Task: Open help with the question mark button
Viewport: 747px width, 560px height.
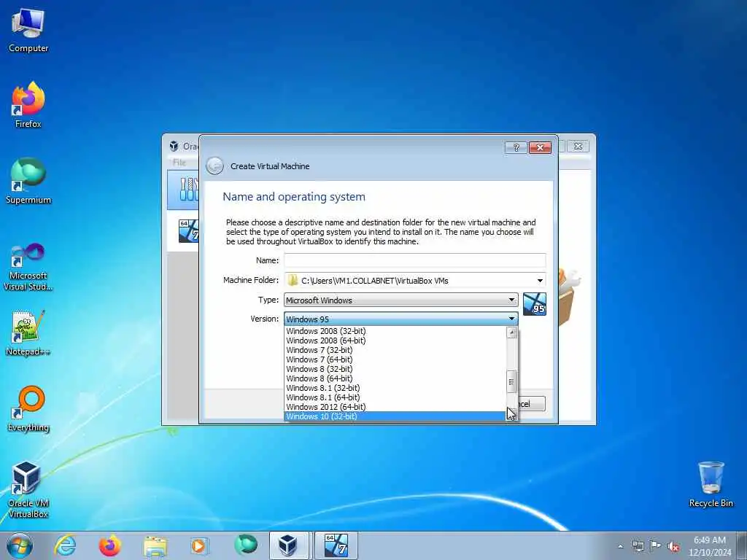Action: 516,147
